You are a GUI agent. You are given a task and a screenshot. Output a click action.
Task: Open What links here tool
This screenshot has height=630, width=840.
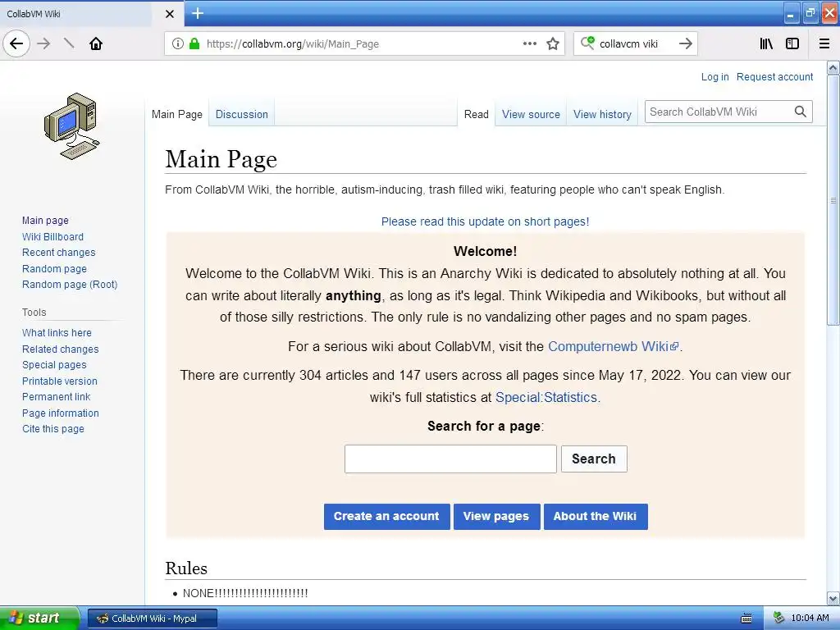pyautogui.click(x=57, y=333)
